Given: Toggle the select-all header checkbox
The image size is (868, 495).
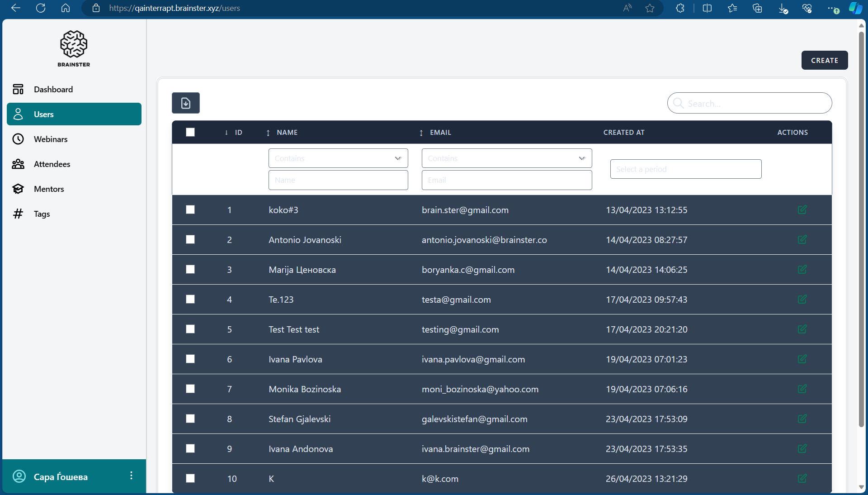Looking at the screenshot, I should click(x=190, y=132).
